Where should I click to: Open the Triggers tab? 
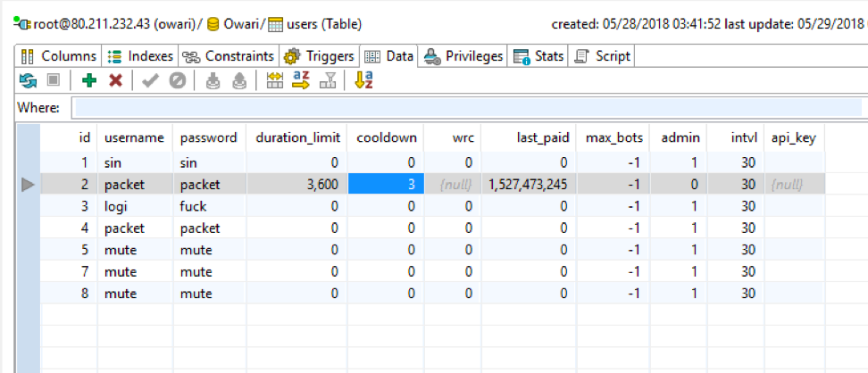pyautogui.click(x=320, y=56)
